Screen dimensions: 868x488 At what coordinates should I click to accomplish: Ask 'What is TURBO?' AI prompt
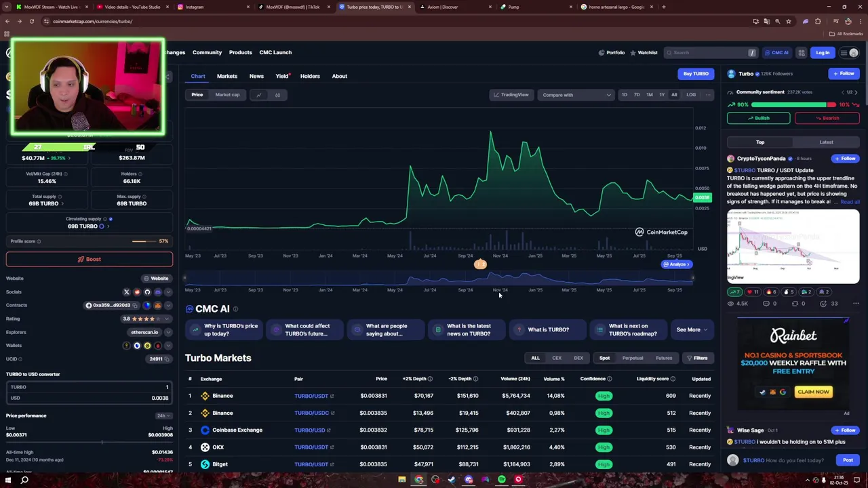pos(549,330)
